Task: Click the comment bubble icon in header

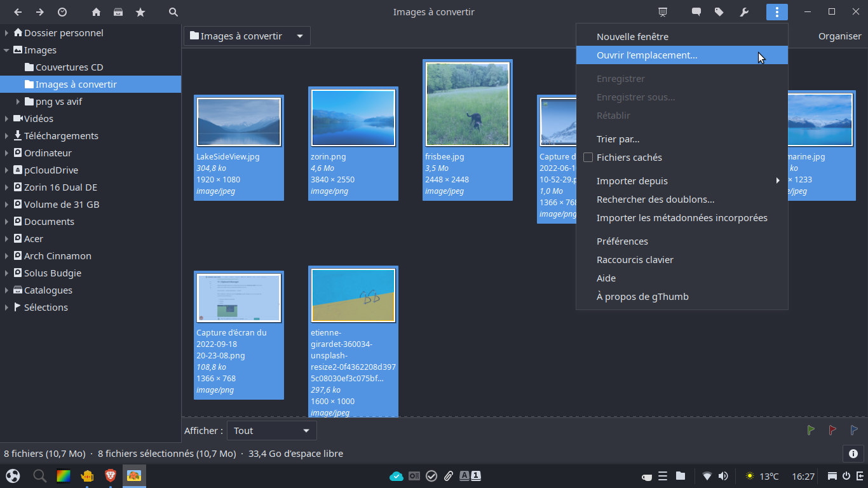Action: (x=696, y=12)
